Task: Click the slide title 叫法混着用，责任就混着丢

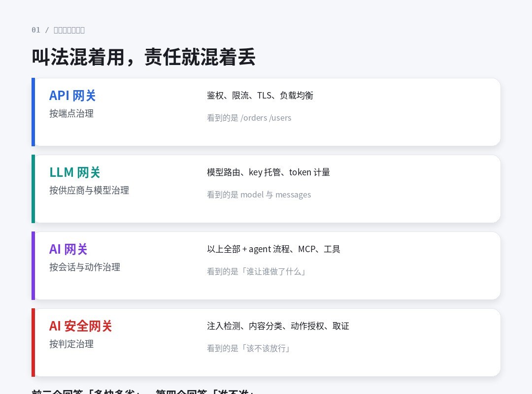Action: coord(143,57)
